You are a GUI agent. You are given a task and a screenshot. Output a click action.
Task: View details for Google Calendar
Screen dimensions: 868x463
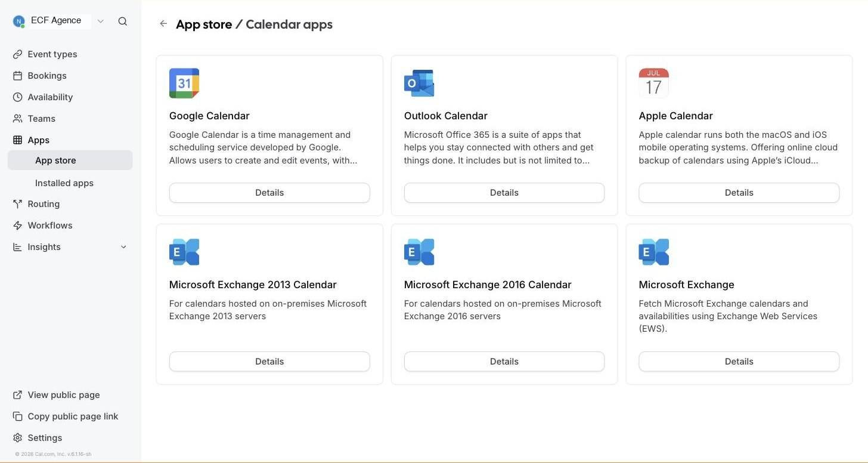(269, 193)
